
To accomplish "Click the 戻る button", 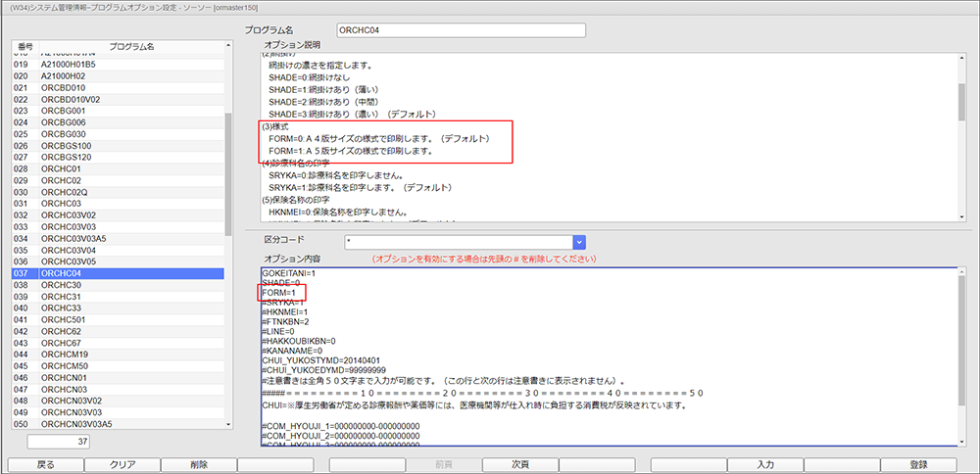I will 45,465.
